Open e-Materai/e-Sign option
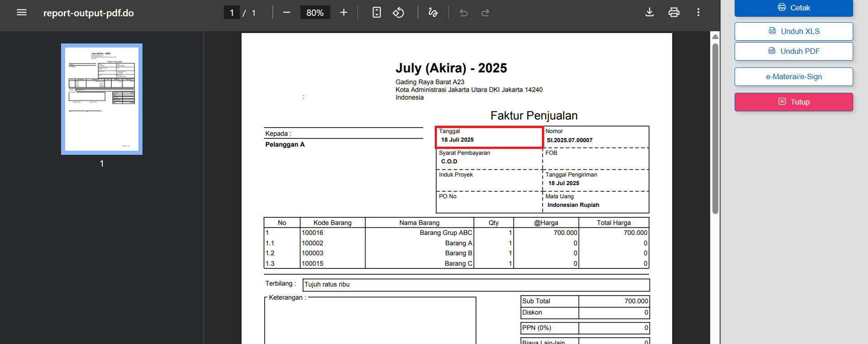Viewport: 868px width, 344px height. (794, 76)
